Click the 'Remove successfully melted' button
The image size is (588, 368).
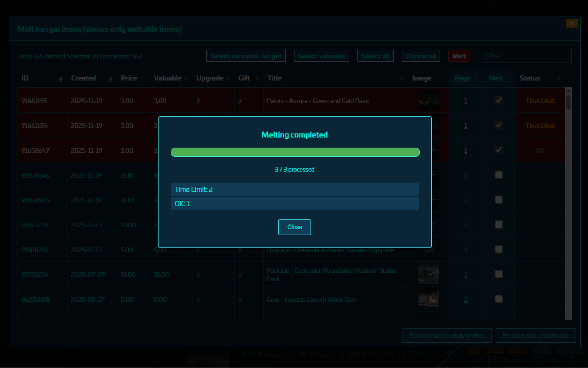pyautogui.click(x=447, y=335)
